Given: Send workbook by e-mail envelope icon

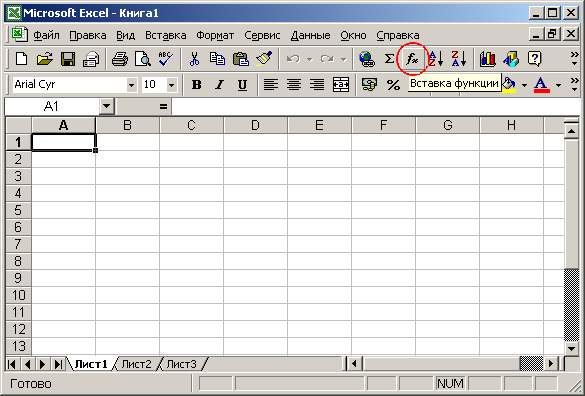Looking at the screenshot, I should click(91, 59).
